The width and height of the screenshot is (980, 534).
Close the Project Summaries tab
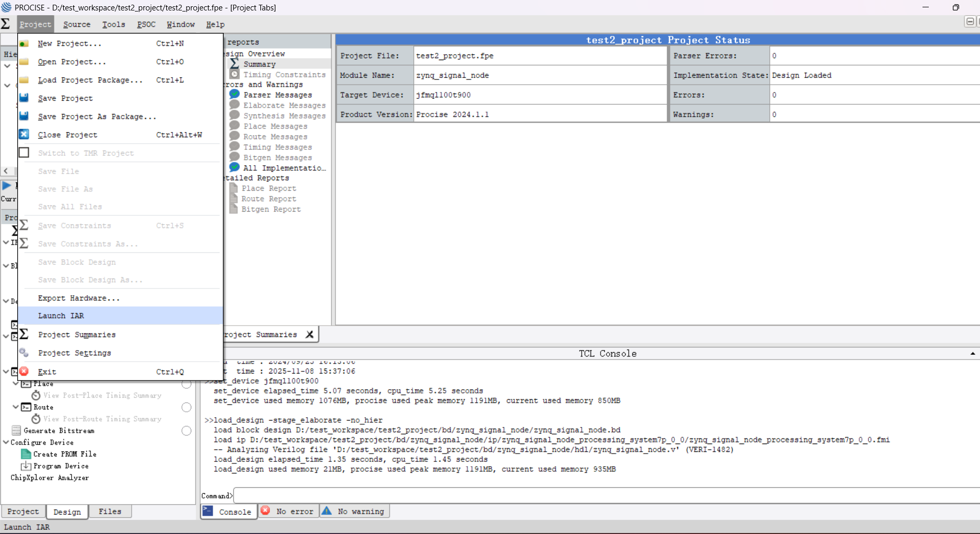309,334
